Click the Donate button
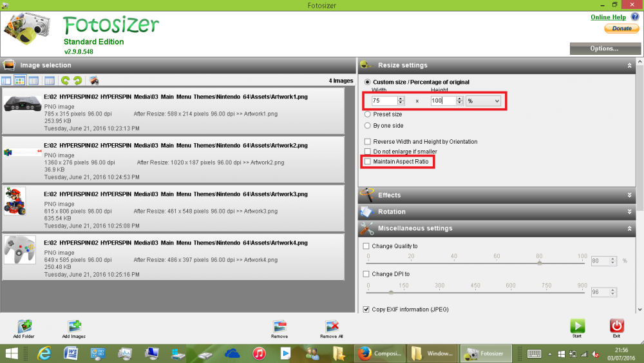 coord(621,28)
